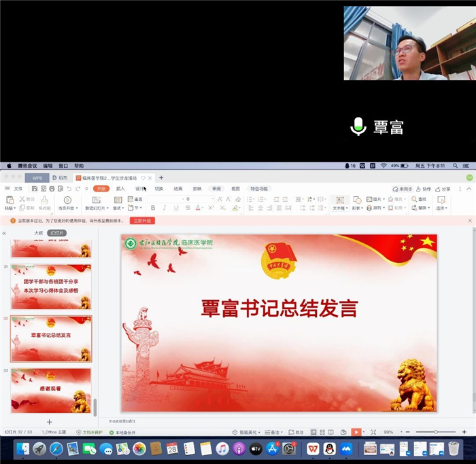The image size is (476, 464).
Task: Redo the last action
Action: point(78,189)
